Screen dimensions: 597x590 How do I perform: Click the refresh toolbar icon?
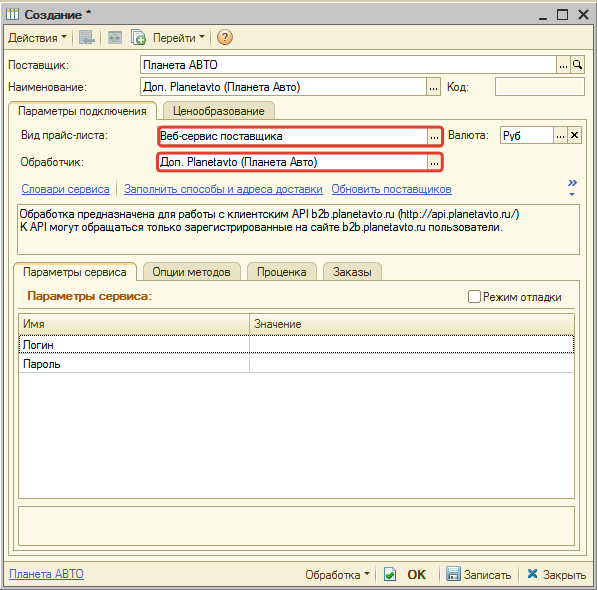115,37
